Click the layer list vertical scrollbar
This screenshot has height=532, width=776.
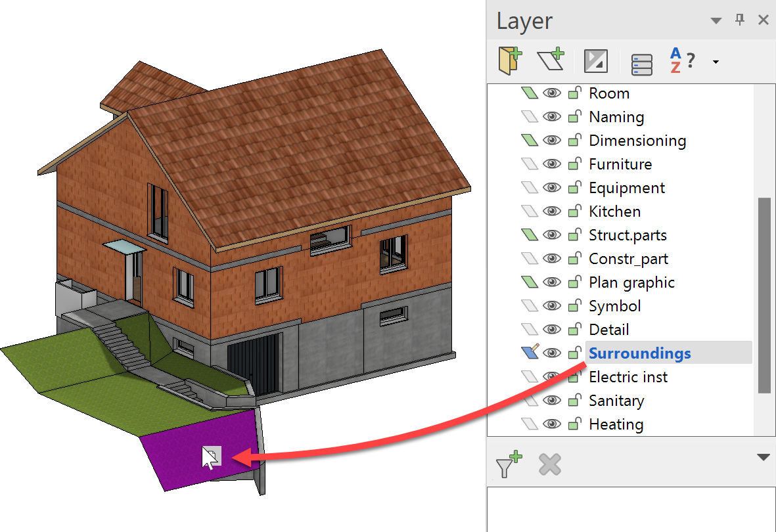click(764, 295)
